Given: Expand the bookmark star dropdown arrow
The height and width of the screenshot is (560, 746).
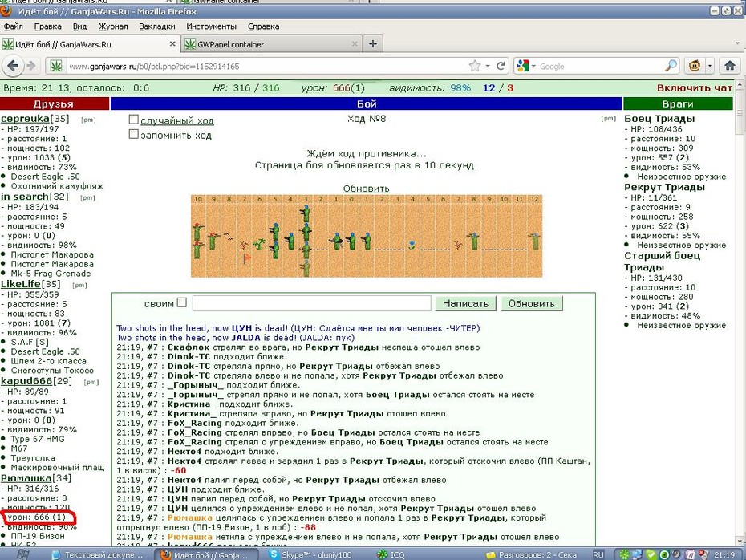Looking at the screenshot, I should [x=487, y=66].
